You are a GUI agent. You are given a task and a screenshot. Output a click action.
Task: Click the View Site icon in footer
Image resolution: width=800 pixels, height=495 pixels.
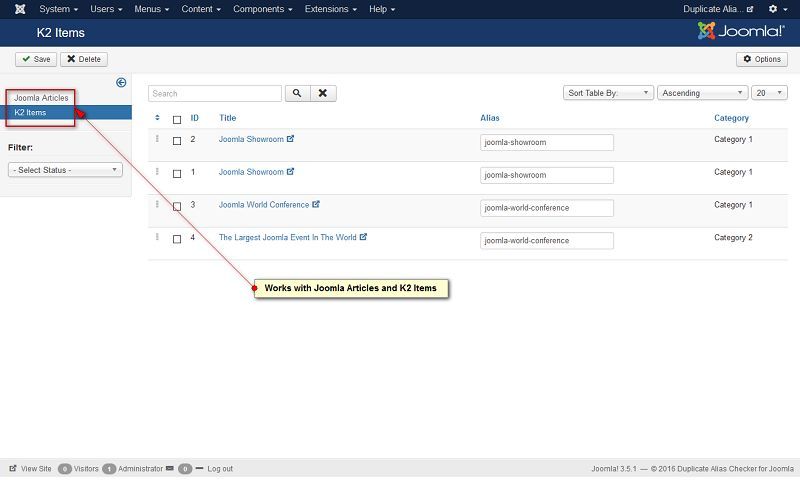coord(13,468)
